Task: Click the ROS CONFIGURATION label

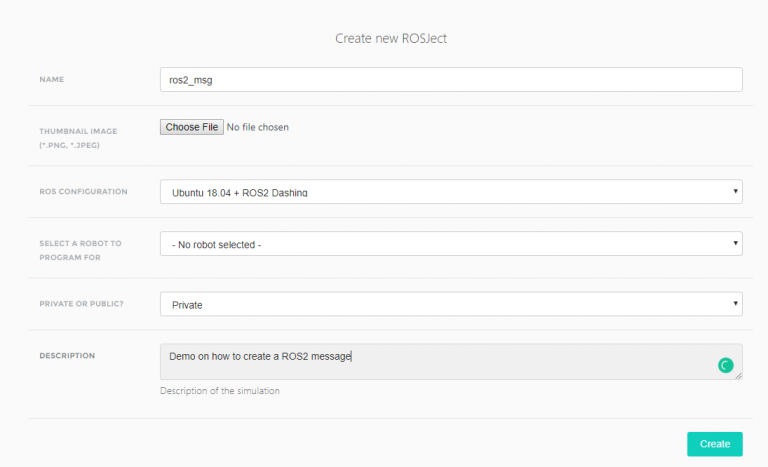Action: 83,191
